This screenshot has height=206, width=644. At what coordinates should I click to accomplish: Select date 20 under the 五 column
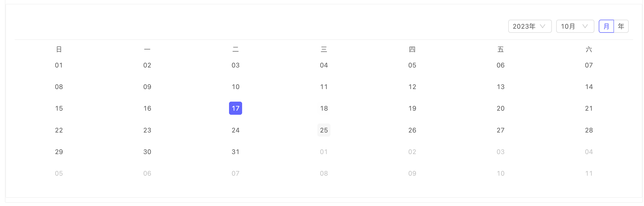click(501, 108)
